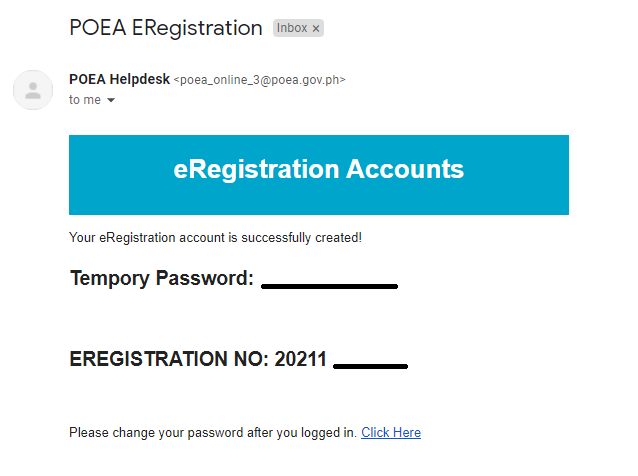Remove the Inbox label with its x
The width and height of the screenshot is (638, 476).
coord(316,28)
